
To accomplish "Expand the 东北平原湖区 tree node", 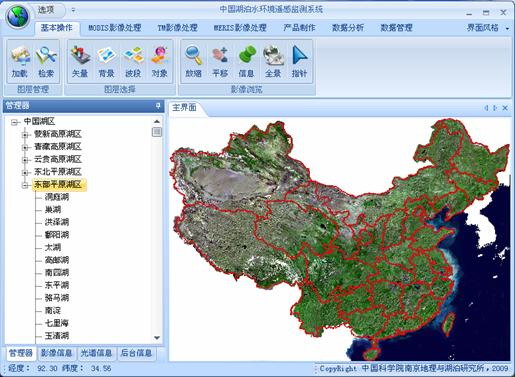I will pos(25,173).
